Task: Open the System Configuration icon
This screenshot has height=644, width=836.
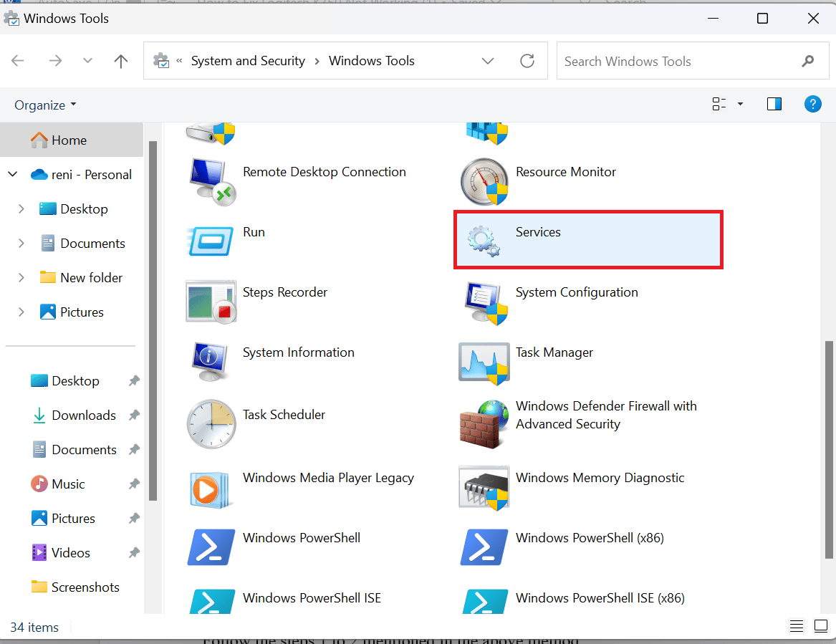Action: [x=485, y=303]
